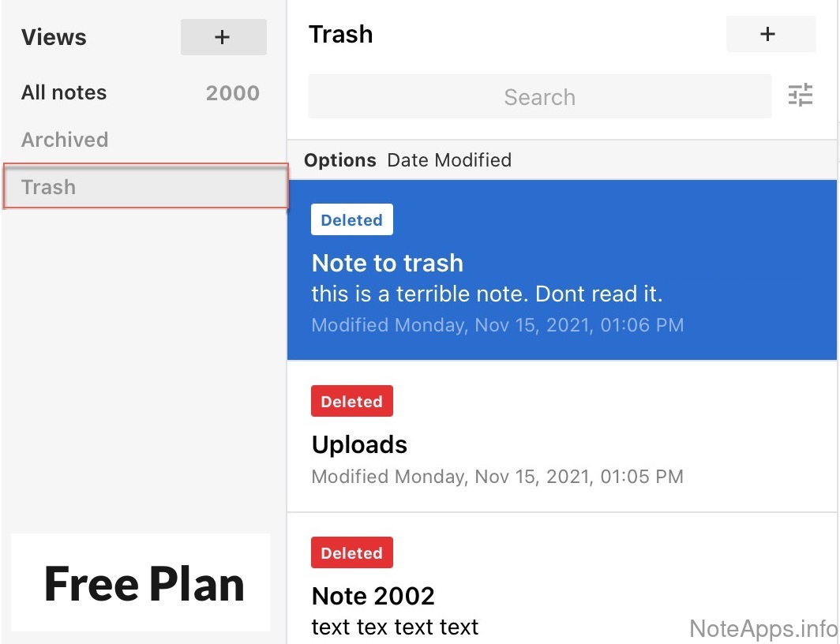Click the red Deleted badge above Uploads
Image resolution: width=840 pixels, height=644 pixels.
[x=351, y=402]
